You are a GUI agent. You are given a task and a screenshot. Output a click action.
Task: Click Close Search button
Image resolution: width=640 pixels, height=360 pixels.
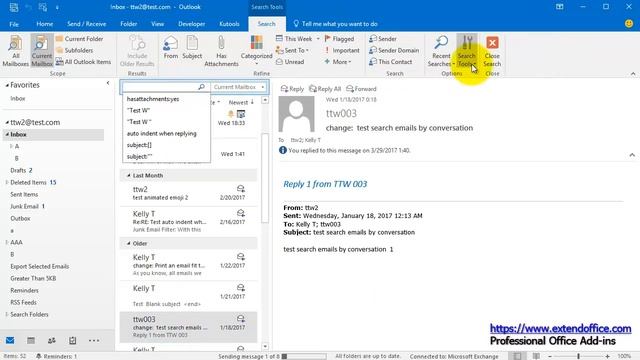point(492,51)
